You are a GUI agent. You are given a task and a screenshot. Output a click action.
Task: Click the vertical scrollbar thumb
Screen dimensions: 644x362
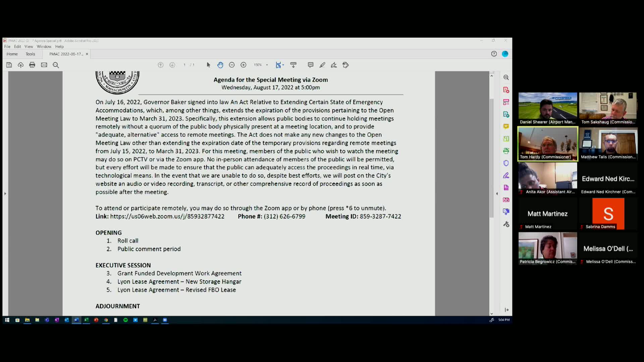click(x=491, y=158)
